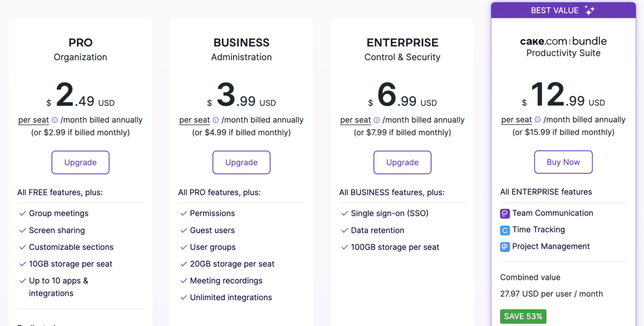Click the Project Management app icon

click(504, 247)
